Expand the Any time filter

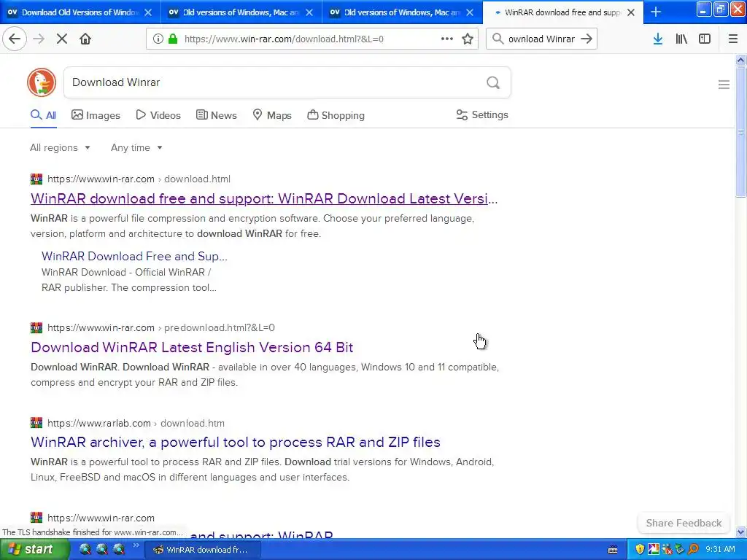click(136, 147)
